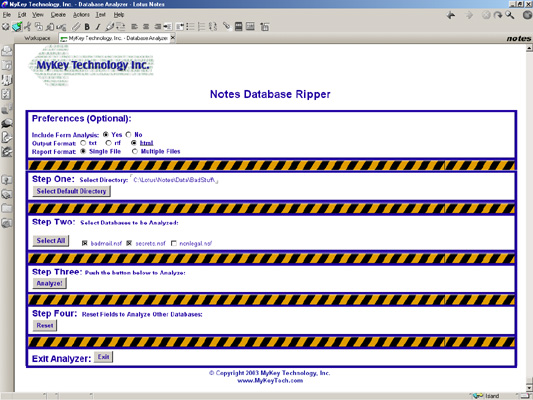Click the Reset button

click(45, 326)
